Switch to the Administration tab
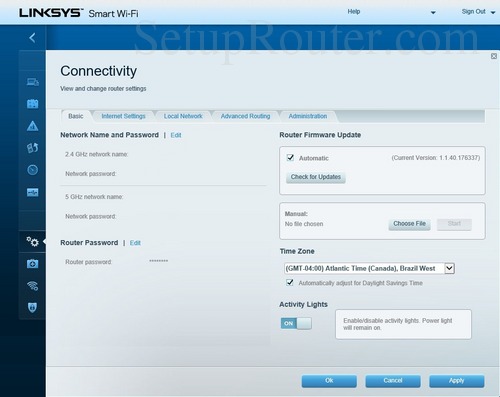The image size is (500, 397). tap(308, 116)
